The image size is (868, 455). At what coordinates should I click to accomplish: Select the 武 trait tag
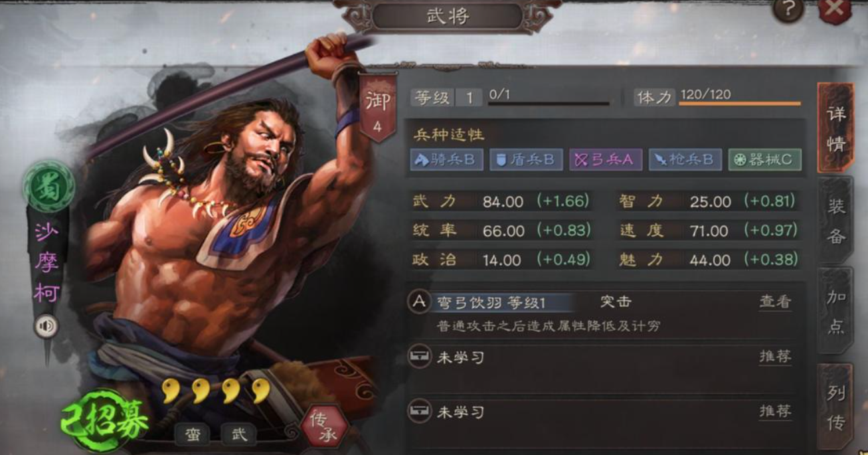click(x=239, y=435)
